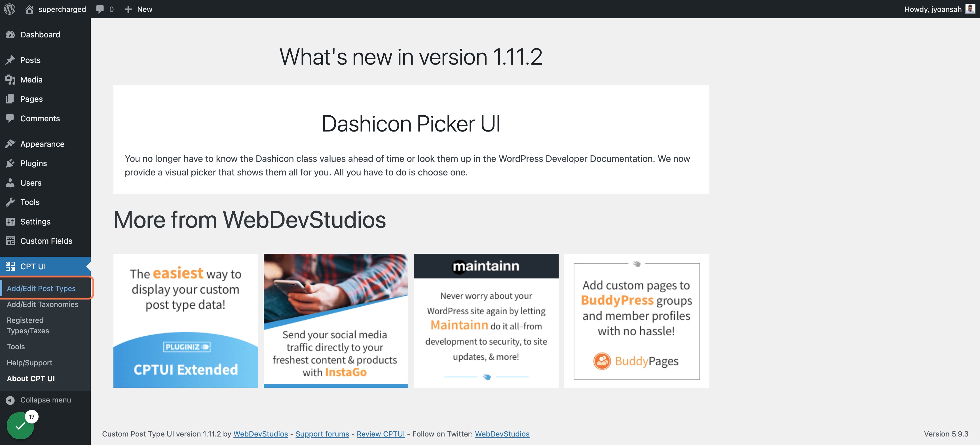Image resolution: width=980 pixels, height=445 pixels.
Task: Click the Plugins menu label
Action: [33, 163]
